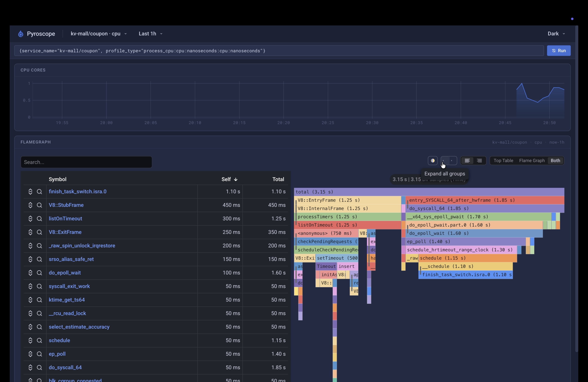Screen dimensions: 588x382
Task: Click finish_task_switch.isra.0 flame bar
Action: (x=465, y=275)
